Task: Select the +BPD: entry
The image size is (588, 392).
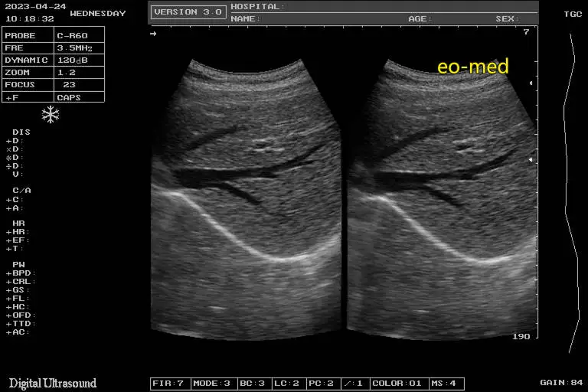Action: (x=21, y=273)
